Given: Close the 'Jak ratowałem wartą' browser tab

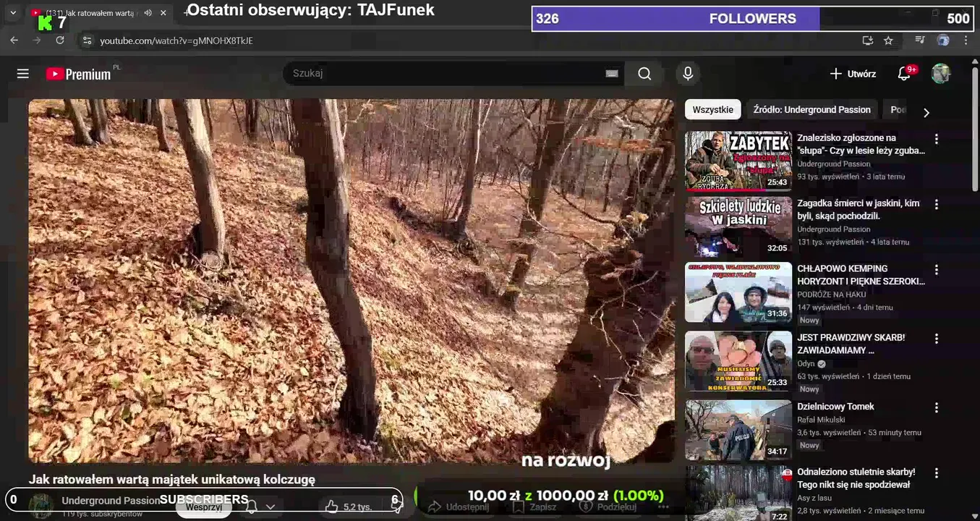Looking at the screenshot, I should [x=163, y=13].
